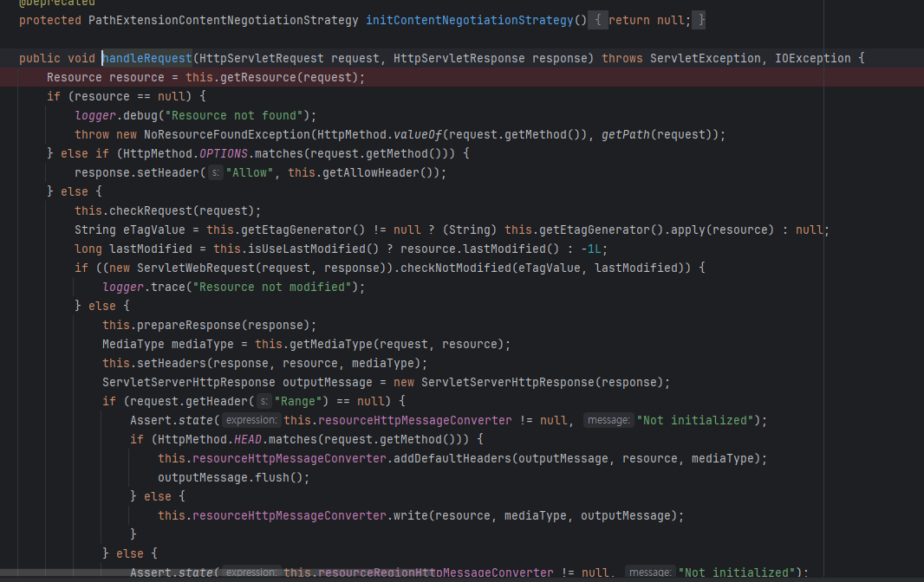Click the OPTIONS constant

(224, 154)
